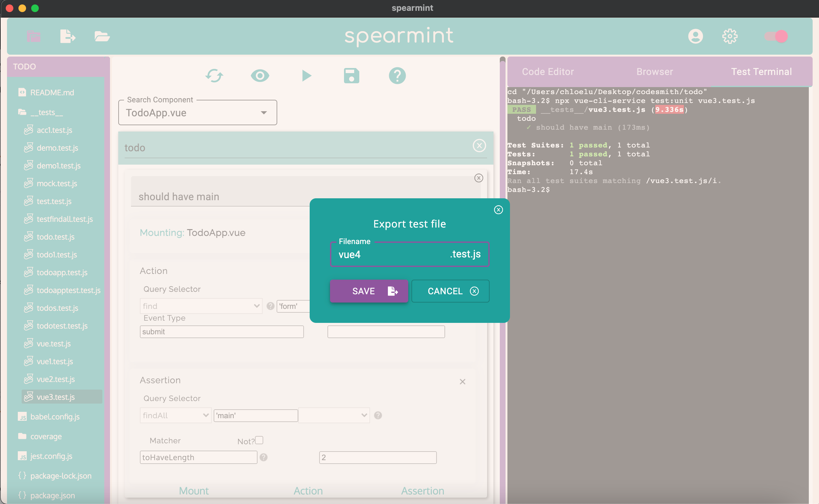819x504 pixels.
Task: Click the refresh/reset icon in toolbar
Action: click(214, 75)
